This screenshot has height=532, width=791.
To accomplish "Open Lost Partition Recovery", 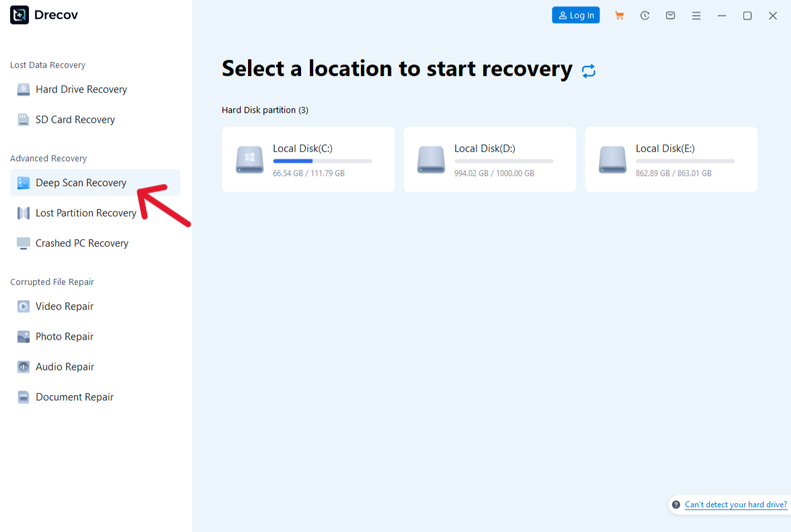I will [85, 212].
